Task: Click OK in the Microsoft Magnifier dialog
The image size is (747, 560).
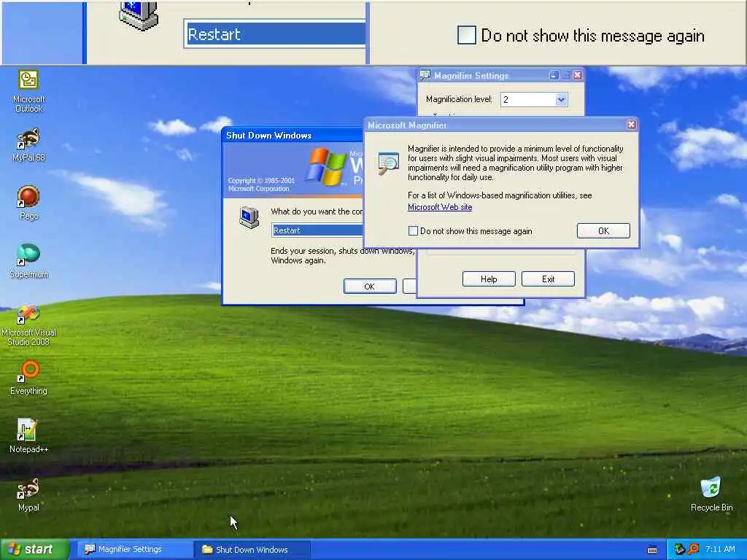Action: pos(603,231)
